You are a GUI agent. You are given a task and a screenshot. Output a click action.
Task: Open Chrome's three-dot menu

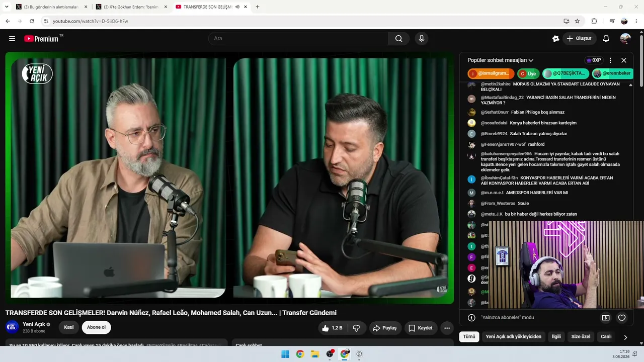[636, 21]
